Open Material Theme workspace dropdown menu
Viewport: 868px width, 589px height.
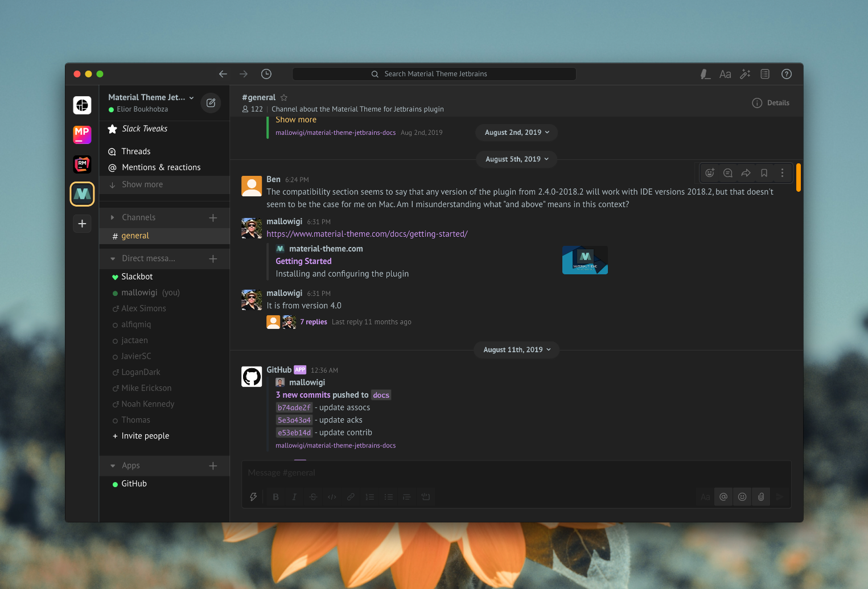[151, 98]
